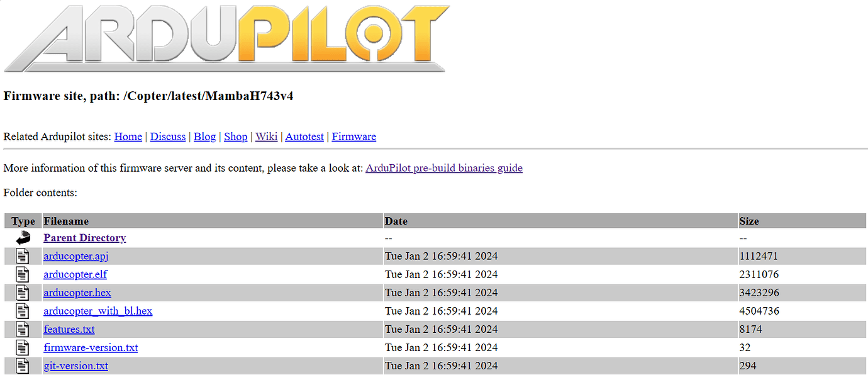The width and height of the screenshot is (868, 375).
Task: Click the curved arrow icon for Parent Directory
Action: point(23,237)
